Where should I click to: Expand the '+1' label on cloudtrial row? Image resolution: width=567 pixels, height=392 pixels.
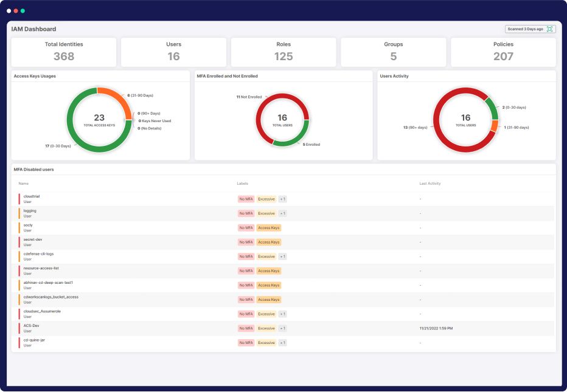tap(282, 199)
